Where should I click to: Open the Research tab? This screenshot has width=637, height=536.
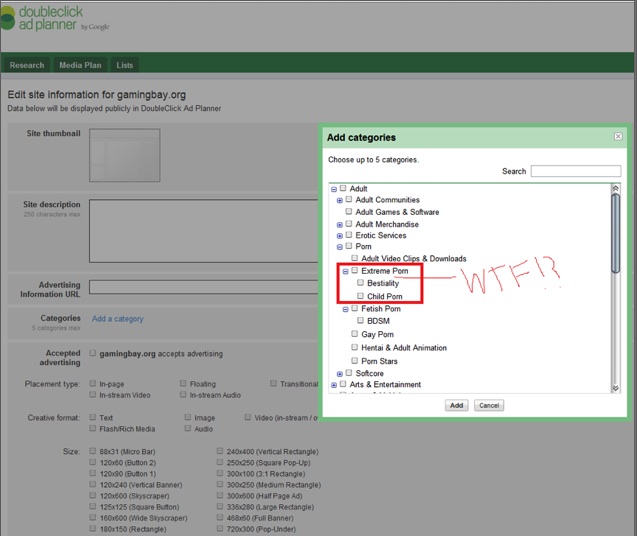27,65
